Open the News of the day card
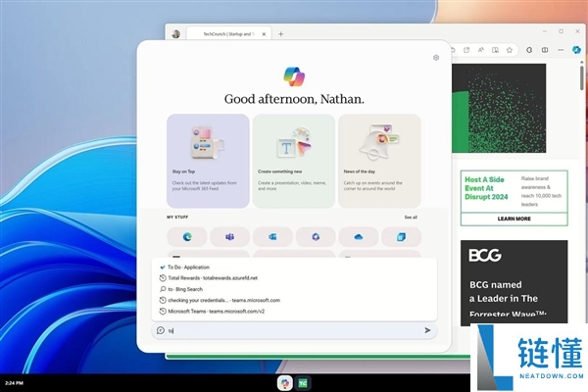 pyautogui.click(x=379, y=161)
